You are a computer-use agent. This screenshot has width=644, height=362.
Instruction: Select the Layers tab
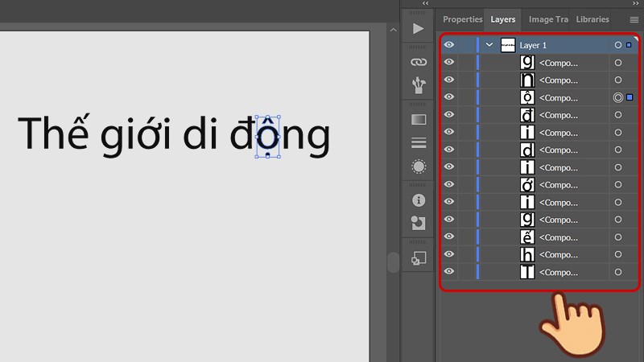502,19
